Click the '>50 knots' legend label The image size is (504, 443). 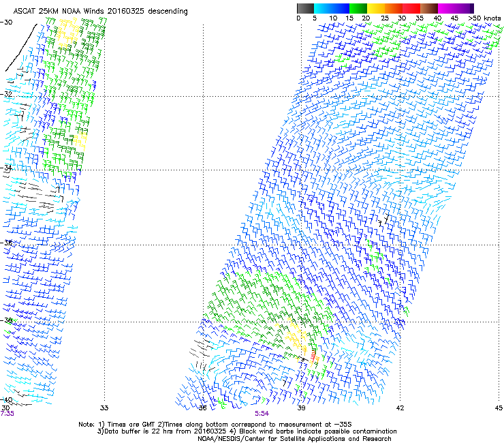(x=484, y=18)
